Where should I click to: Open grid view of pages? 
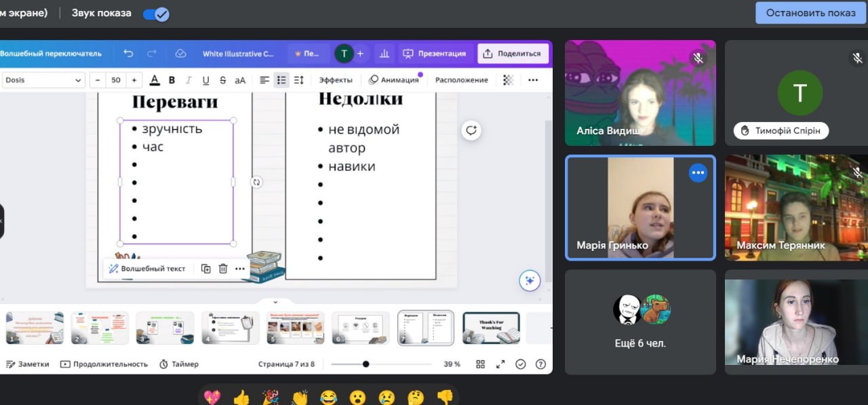(480, 364)
